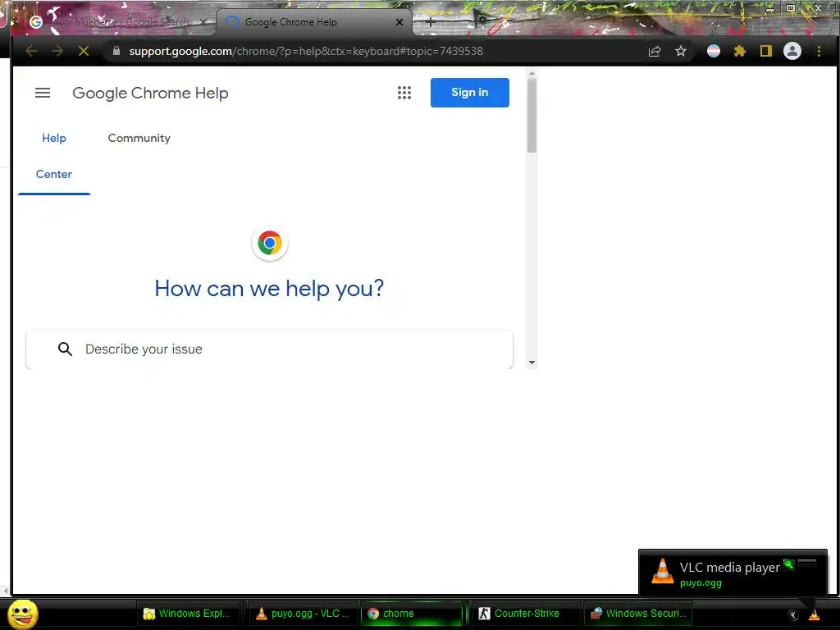
Task: Open the Google apps grid
Action: tap(404, 93)
